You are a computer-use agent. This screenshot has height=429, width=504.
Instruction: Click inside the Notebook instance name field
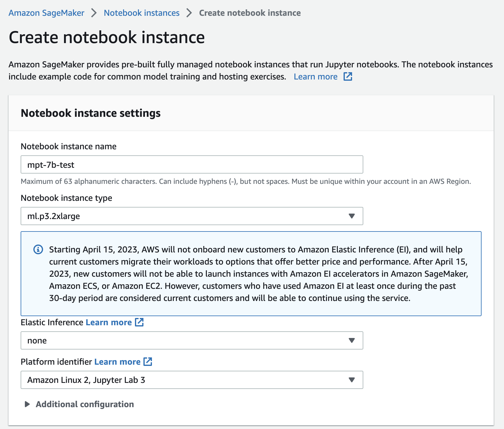pyautogui.click(x=191, y=164)
